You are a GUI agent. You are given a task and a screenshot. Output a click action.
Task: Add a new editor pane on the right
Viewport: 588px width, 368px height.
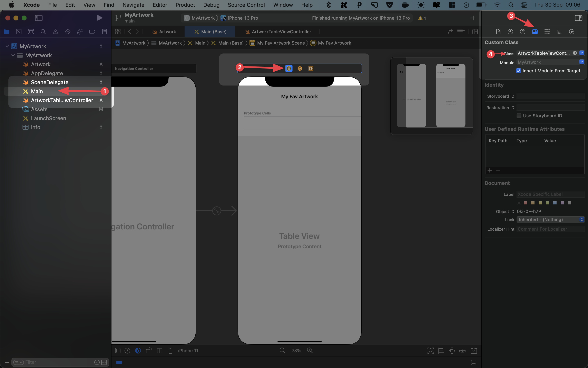(x=475, y=32)
